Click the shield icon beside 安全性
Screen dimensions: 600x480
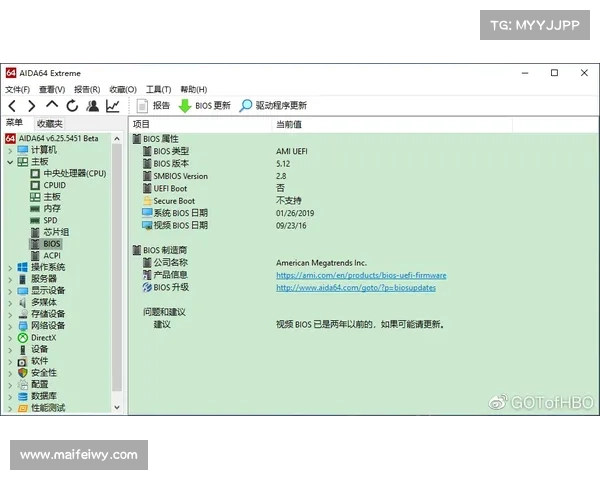click(x=23, y=373)
